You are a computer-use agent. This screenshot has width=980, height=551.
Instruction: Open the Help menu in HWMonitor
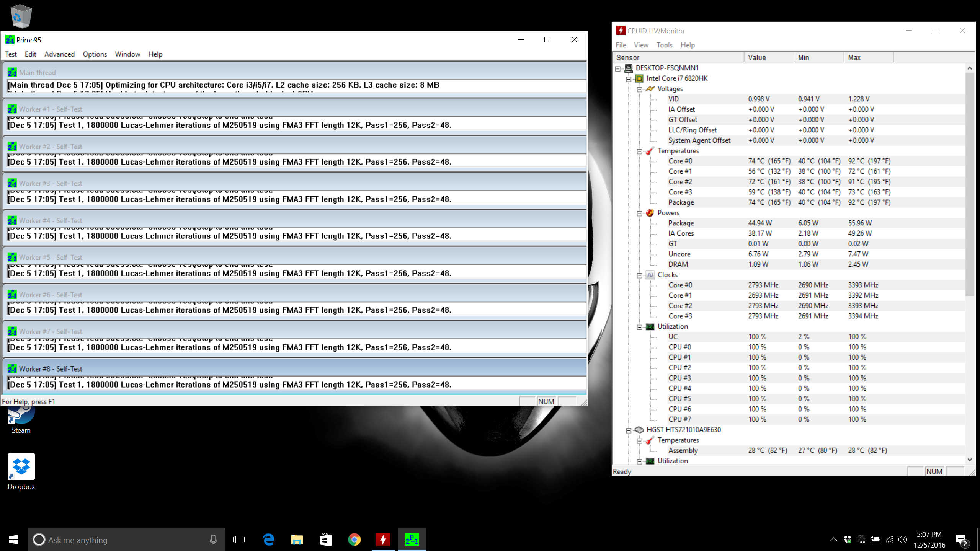point(688,45)
